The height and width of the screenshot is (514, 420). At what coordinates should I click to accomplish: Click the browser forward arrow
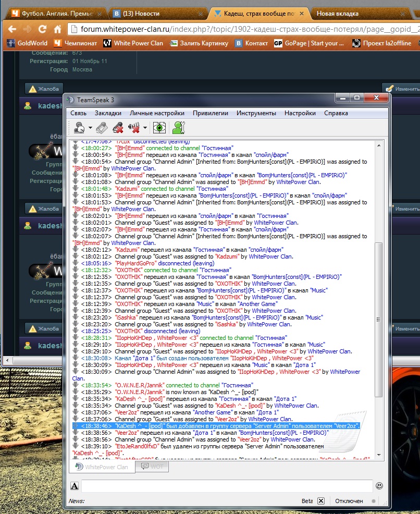(27, 29)
